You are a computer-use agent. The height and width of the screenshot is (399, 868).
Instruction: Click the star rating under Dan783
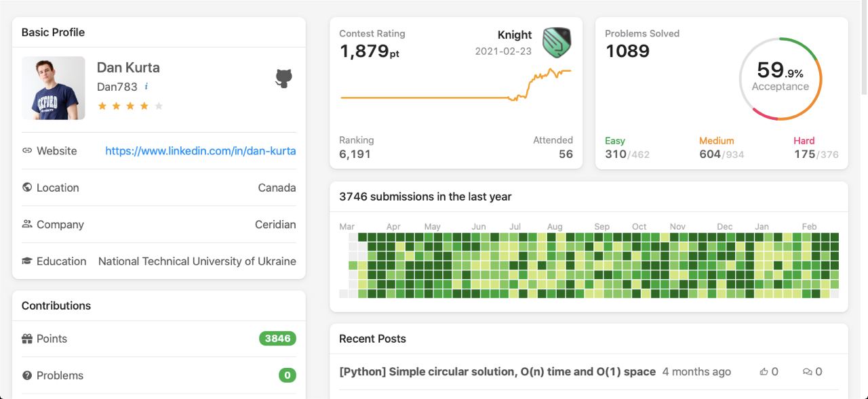(x=130, y=106)
